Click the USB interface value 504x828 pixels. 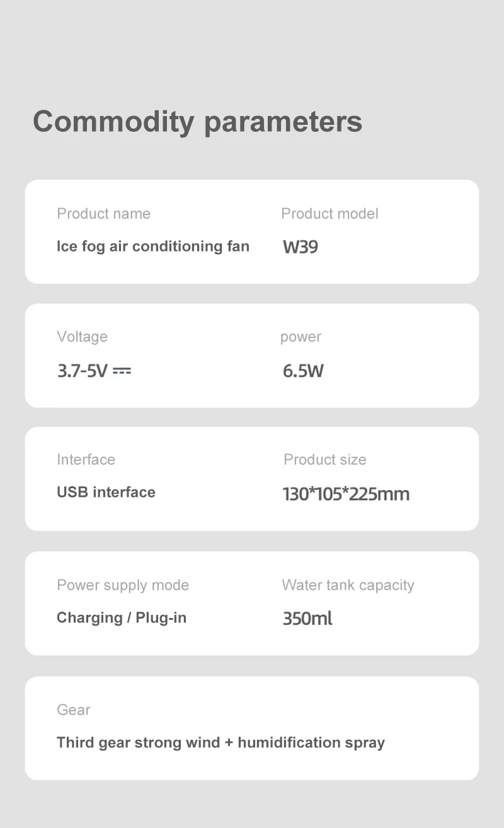pos(106,492)
